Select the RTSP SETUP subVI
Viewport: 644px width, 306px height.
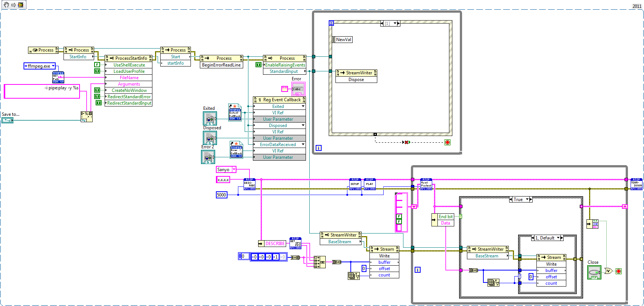click(355, 184)
